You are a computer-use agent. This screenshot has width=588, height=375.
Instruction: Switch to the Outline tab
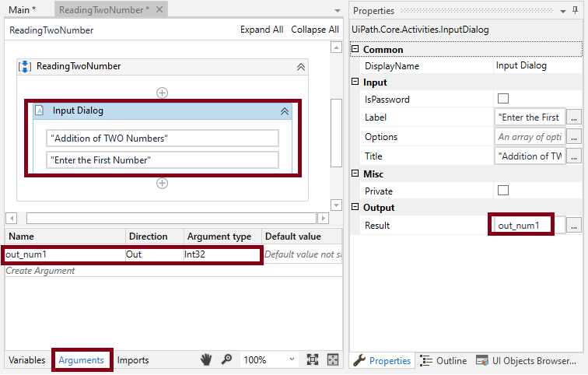pos(443,361)
